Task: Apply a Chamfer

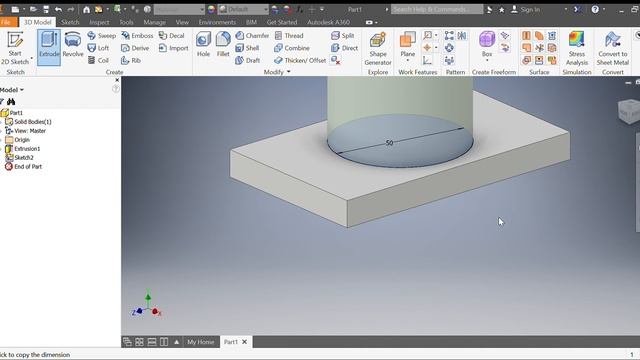Action: (252, 36)
